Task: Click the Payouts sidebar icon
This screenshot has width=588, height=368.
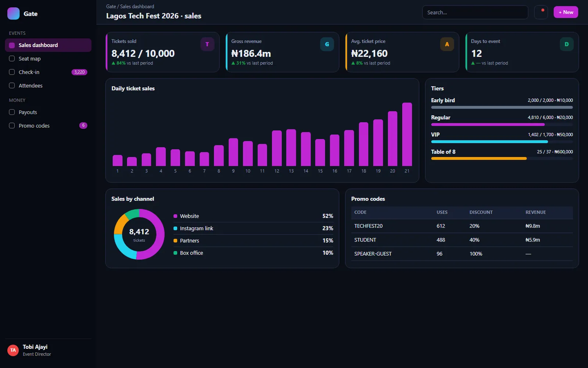Action: (x=12, y=112)
